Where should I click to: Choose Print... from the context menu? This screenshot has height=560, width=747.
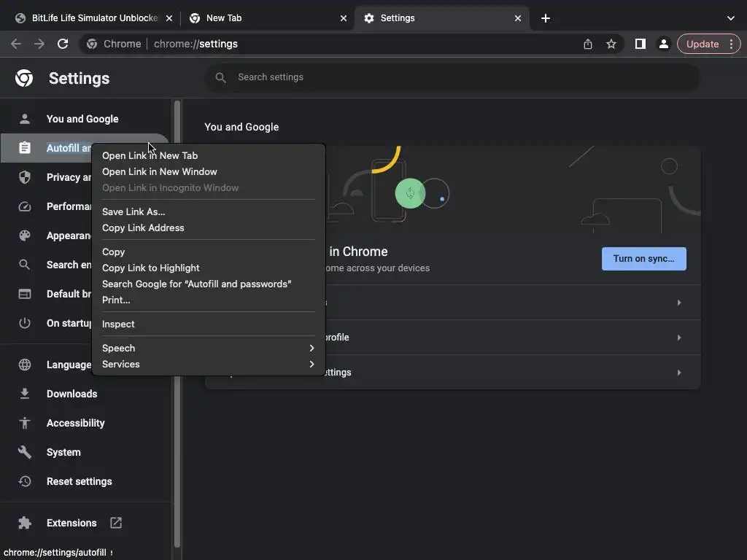208,300
